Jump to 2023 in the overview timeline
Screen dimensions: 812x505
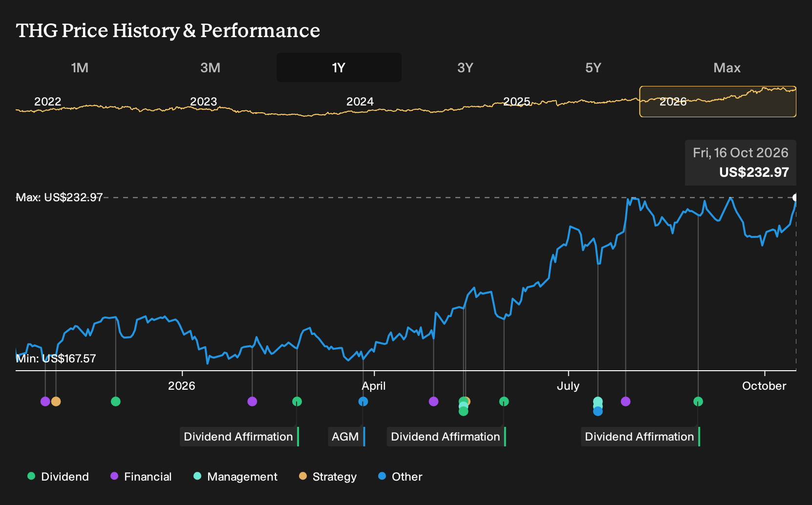tap(203, 102)
